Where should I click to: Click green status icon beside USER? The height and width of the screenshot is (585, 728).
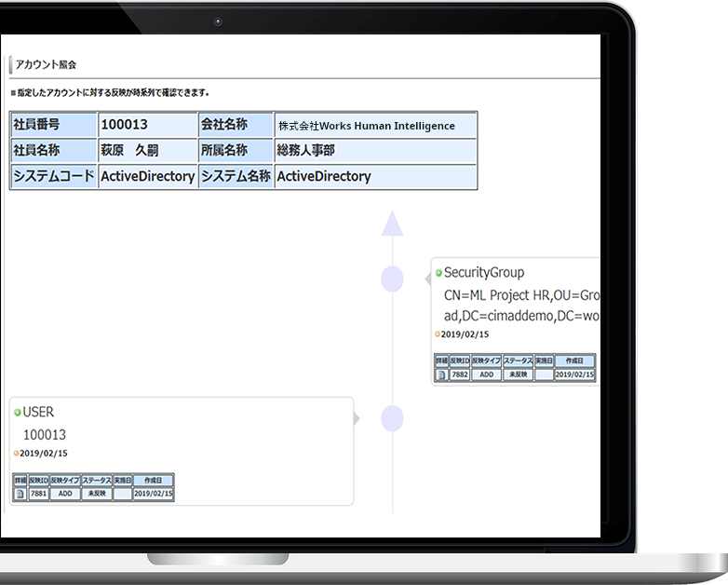pyautogui.click(x=18, y=412)
